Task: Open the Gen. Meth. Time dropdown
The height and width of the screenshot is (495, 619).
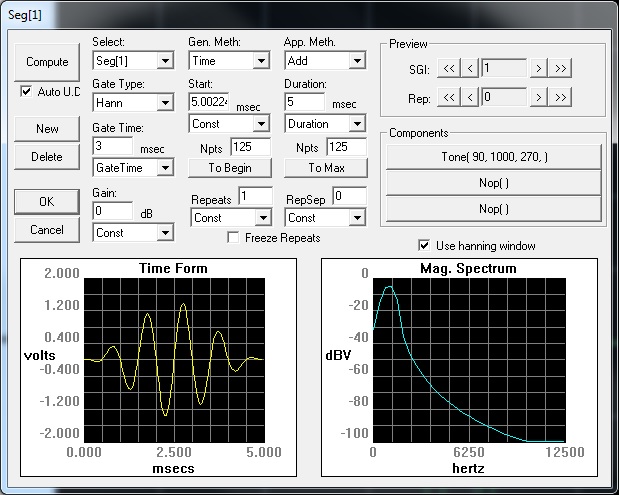Action: click(261, 61)
